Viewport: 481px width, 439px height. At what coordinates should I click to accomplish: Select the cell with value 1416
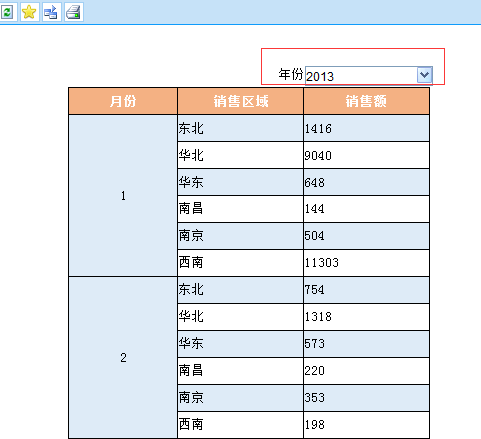[366, 128]
